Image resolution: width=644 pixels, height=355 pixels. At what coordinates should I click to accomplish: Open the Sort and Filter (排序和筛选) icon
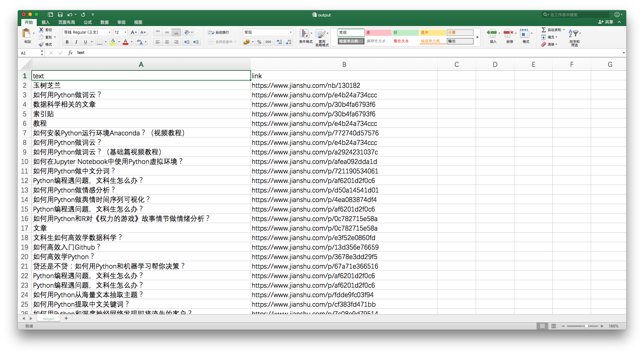574,34
